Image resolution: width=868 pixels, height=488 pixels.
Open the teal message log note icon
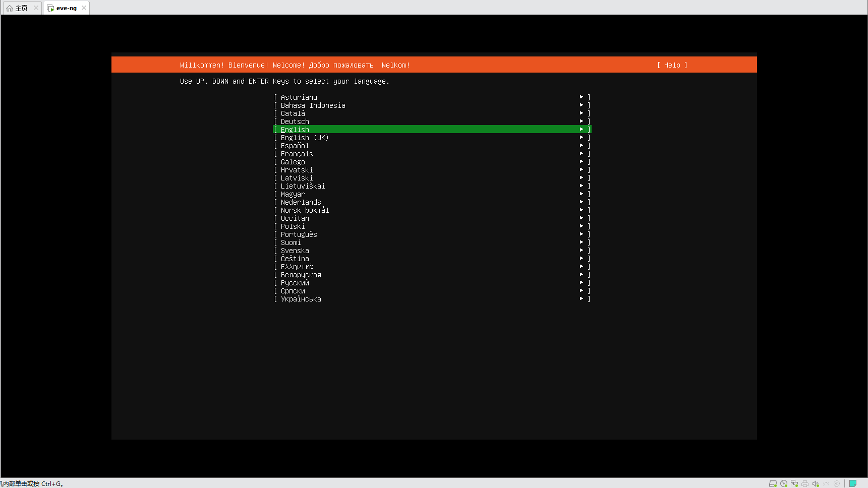tap(853, 483)
